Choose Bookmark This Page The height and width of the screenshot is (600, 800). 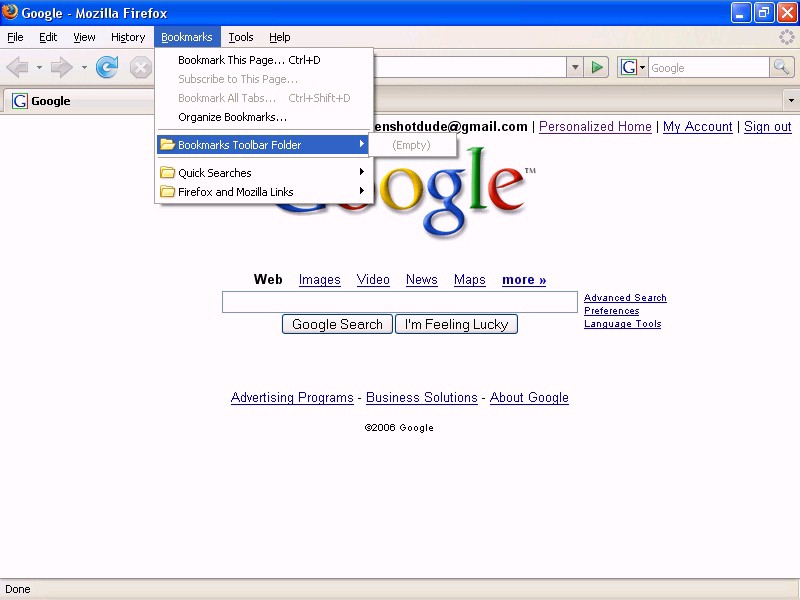pos(264,60)
